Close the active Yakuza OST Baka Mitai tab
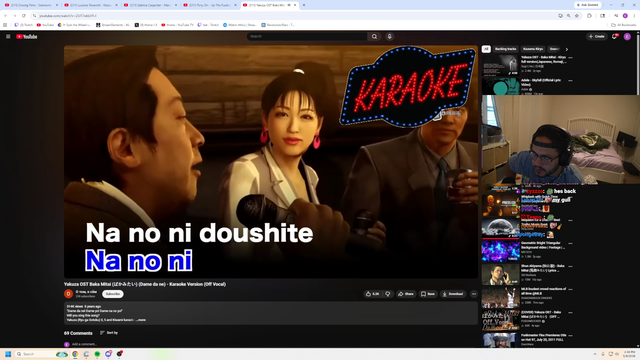This screenshot has width=640, height=360. point(295,5)
